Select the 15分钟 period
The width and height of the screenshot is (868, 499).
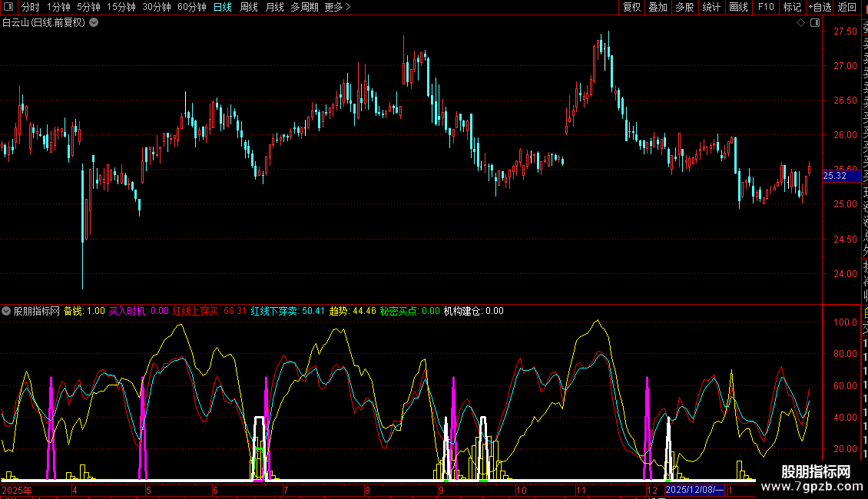pyautogui.click(x=121, y=7)
